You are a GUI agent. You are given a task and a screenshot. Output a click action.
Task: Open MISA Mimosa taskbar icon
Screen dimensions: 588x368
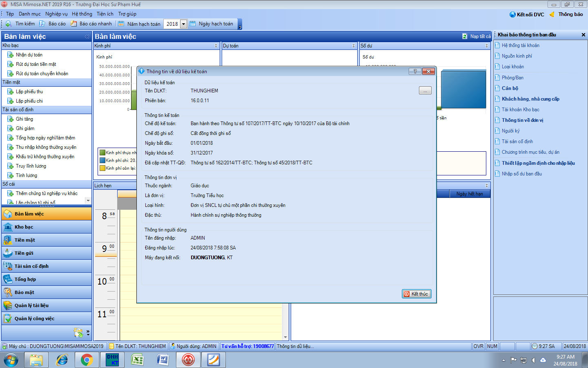point(188,360)
